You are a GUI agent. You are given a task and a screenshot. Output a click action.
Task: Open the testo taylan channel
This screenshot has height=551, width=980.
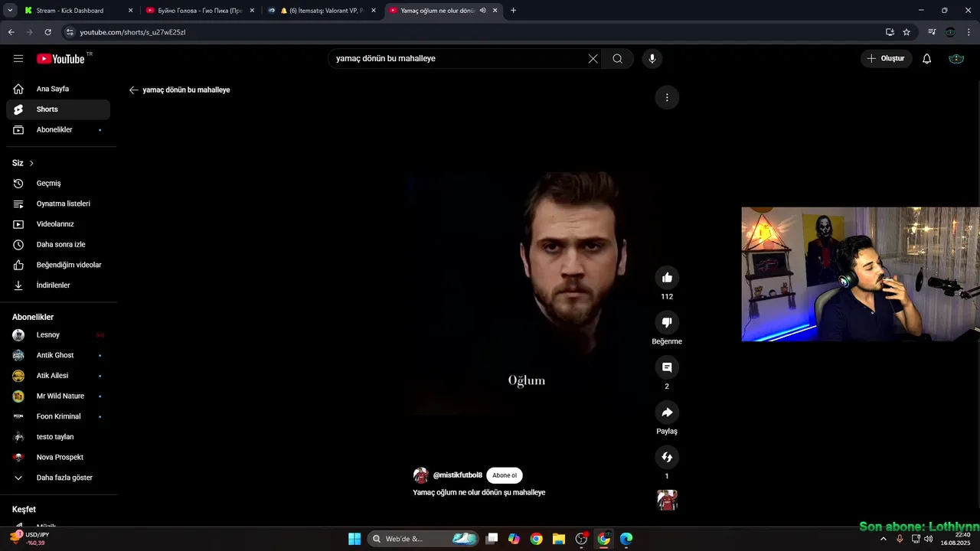click(58, 437)
